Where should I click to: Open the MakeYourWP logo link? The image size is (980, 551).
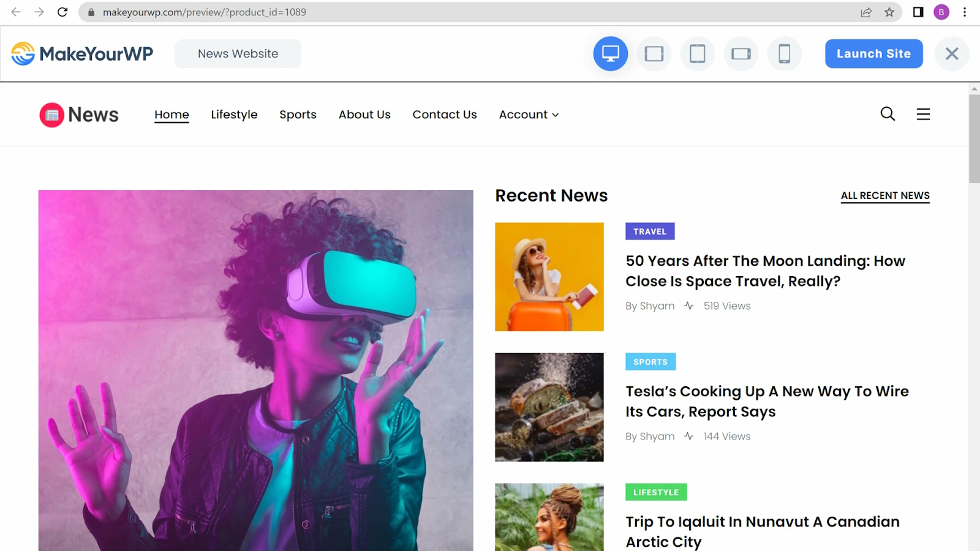(x=82, y=54)
